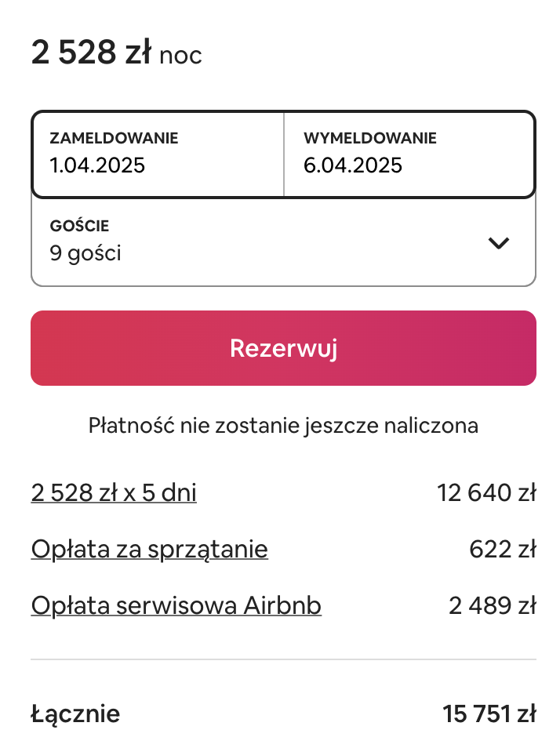Open the GOŚCIE guests dropdown
This screenshot has width=560, height=748.
283,241
